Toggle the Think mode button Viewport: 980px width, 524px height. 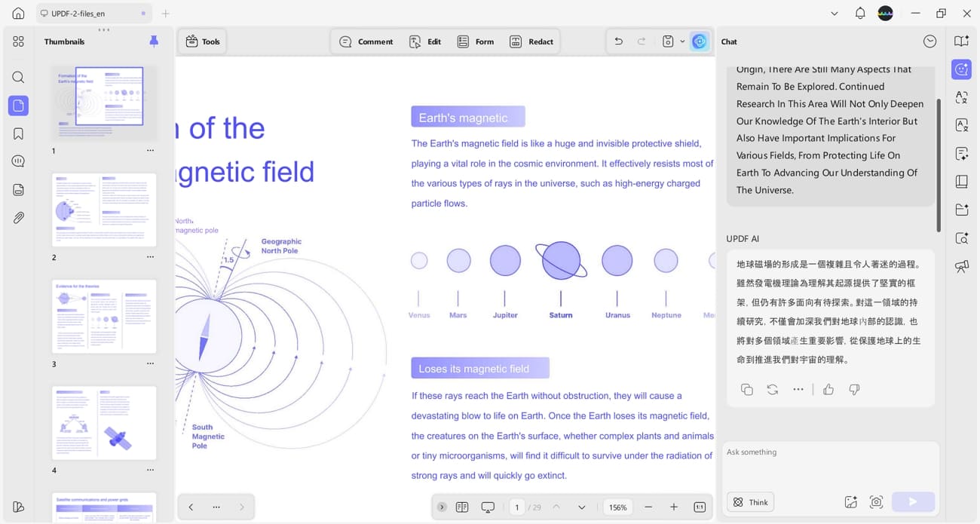pos(751,502)
